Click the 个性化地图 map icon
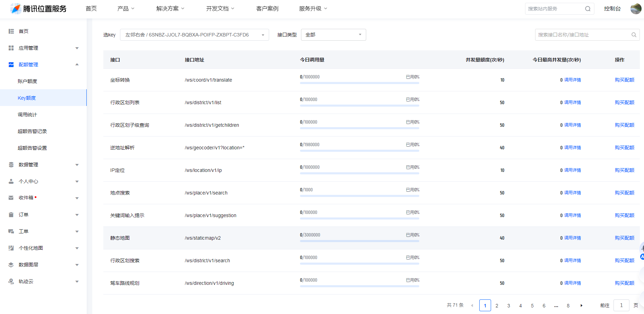Viewport: 644px width, 314px height. (x=11, y=248)
